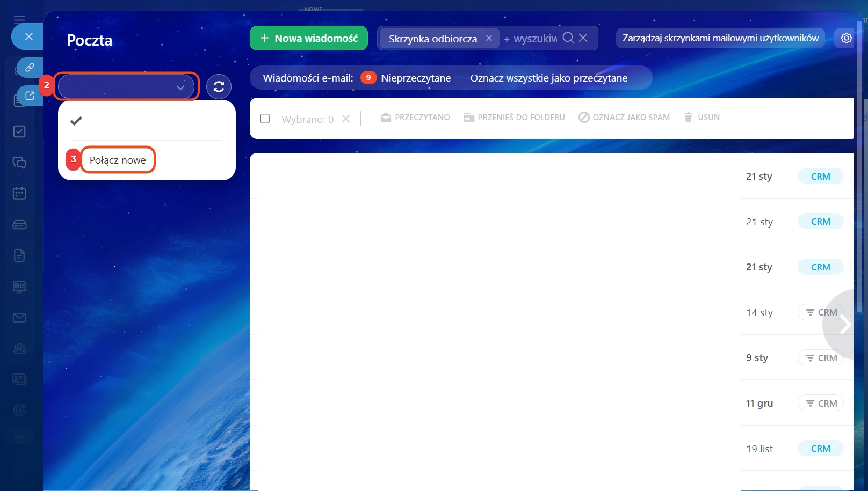Click CRM badge on the 14 sty row

pyautogui.click(x=821, y=312)
